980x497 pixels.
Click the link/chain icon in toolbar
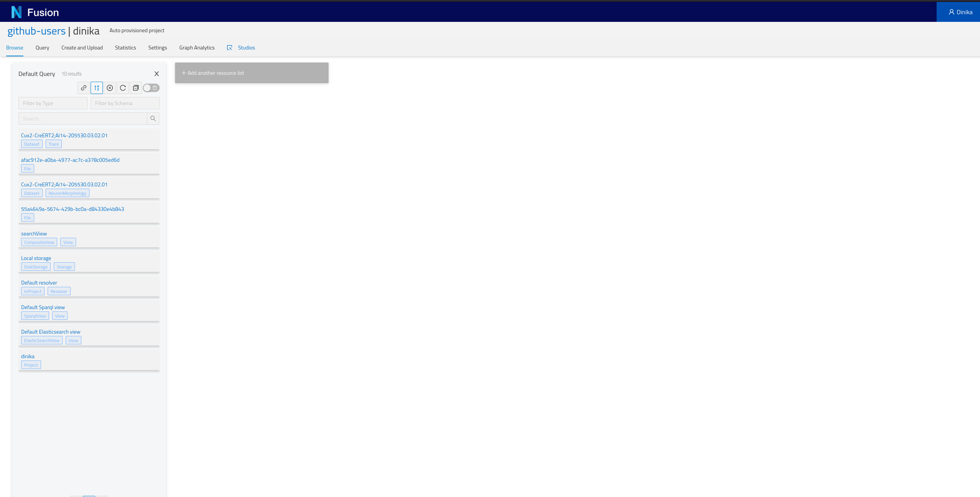(83, 87)
